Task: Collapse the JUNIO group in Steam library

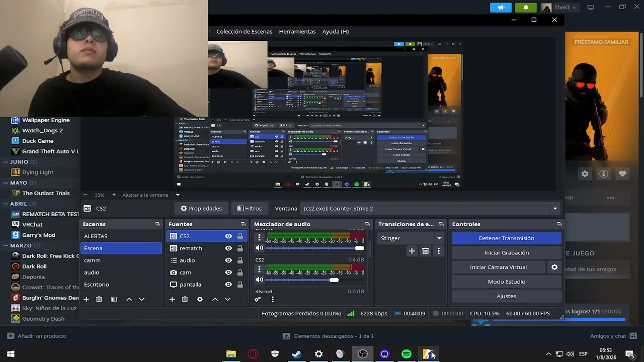Action: (x=6, y=162)
